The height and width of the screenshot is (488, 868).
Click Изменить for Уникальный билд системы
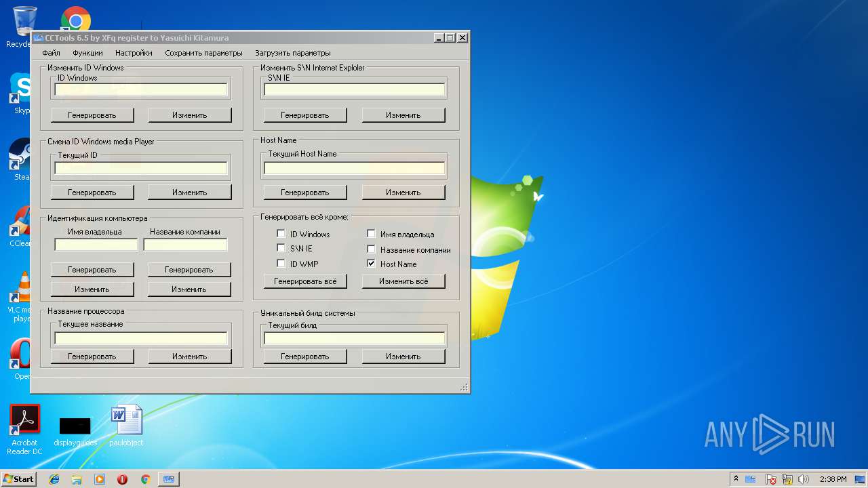[403, 357]
